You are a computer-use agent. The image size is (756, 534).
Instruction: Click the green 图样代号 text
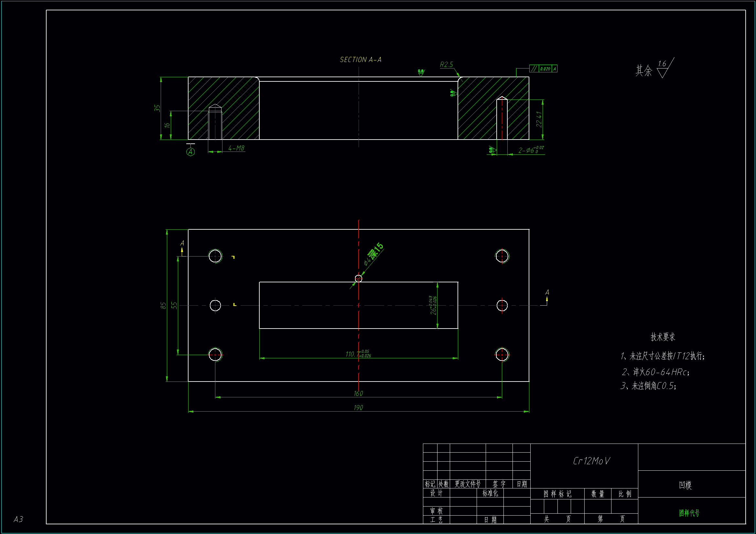tap(689, 513)
